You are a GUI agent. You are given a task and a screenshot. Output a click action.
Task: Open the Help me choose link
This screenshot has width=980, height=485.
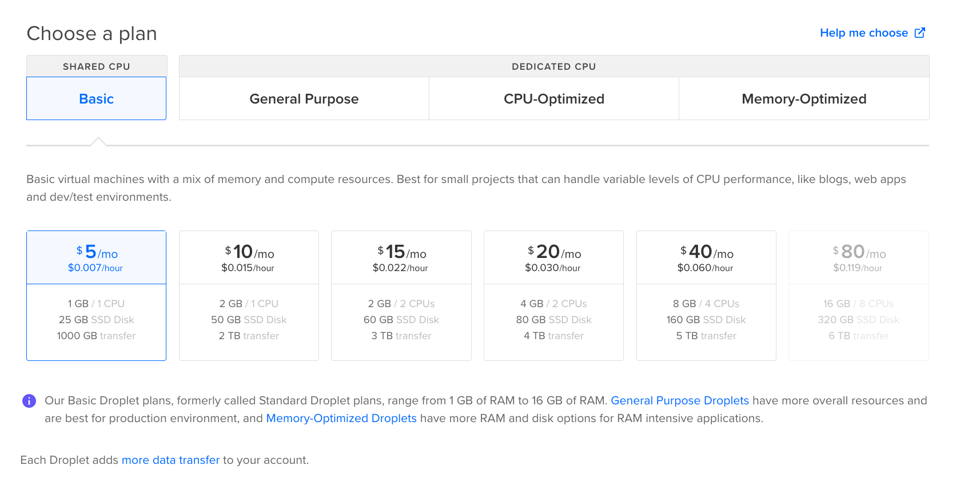point(864,33)
